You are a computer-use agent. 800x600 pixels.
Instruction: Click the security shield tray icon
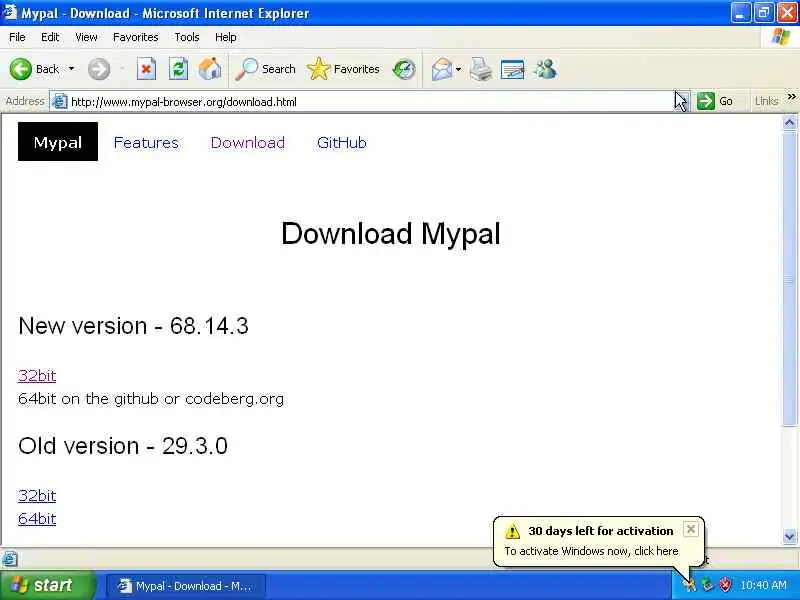[724, 585]
